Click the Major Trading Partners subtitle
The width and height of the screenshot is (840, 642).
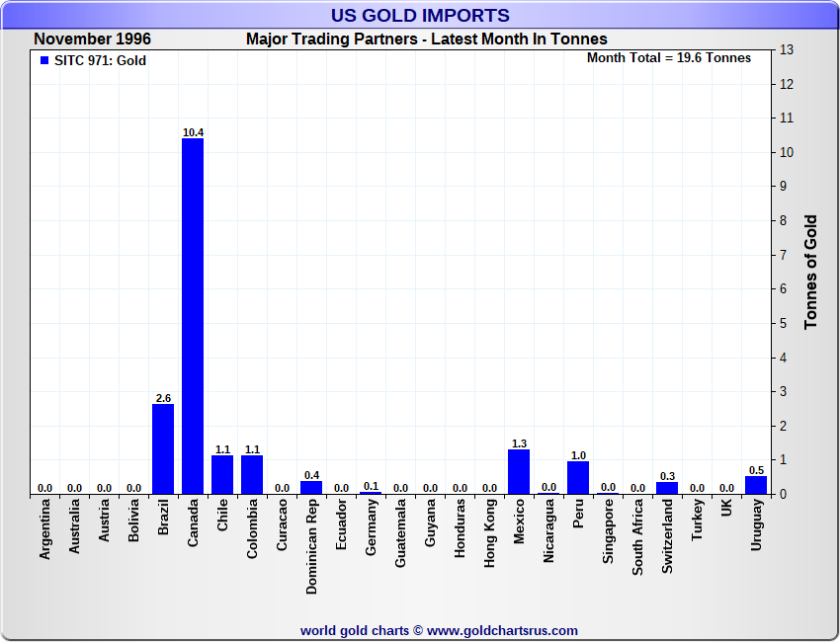[426, 40]
